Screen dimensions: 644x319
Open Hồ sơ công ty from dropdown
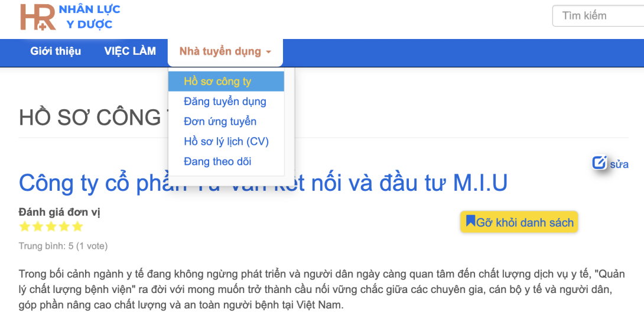coord(217,82)
